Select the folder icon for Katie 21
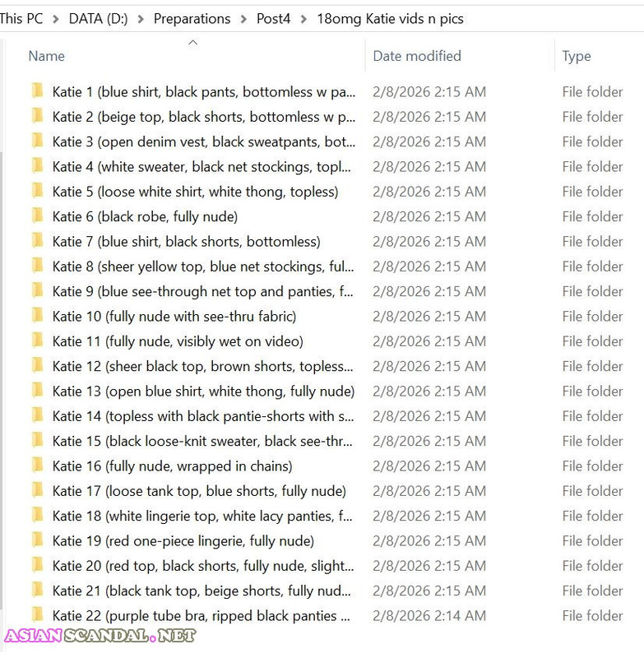The width and height of the screenshot is (644, 658). point(37,590)
